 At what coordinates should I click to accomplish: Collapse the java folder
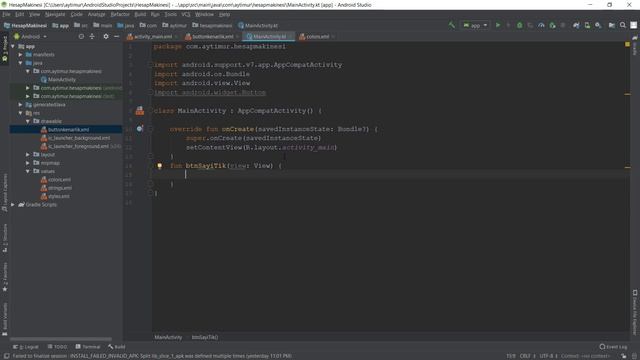point(20,63)
